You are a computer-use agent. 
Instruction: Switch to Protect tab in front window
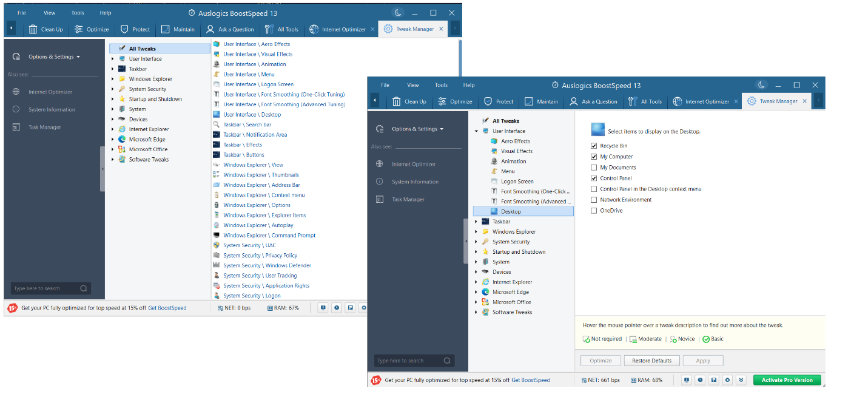(499, 101)
